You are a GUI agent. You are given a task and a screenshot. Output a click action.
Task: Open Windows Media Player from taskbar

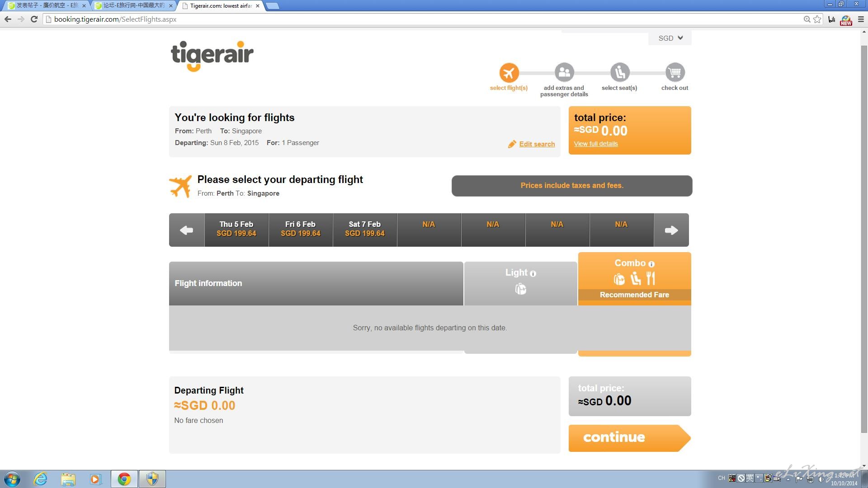95,479
